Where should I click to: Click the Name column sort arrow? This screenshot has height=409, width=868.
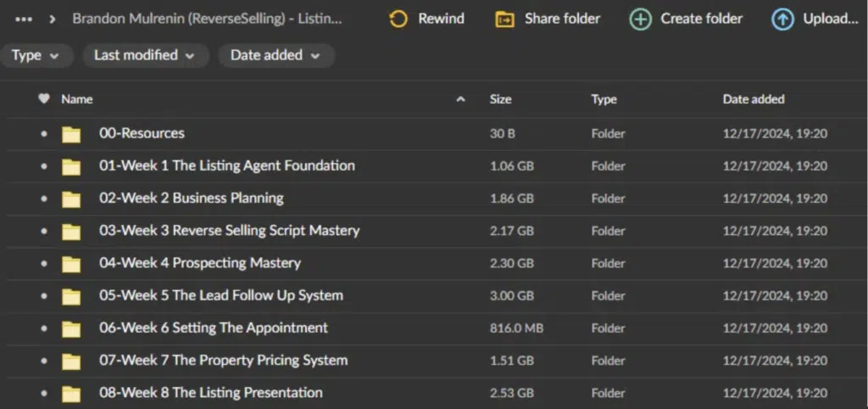click(460, 100)
